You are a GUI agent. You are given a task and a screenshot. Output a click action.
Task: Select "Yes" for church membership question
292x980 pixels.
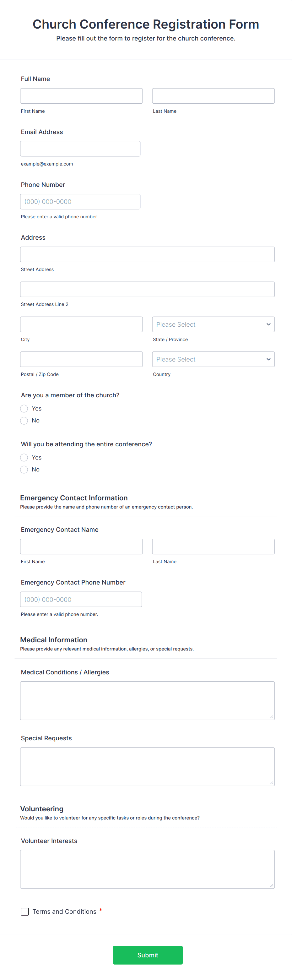24,408
